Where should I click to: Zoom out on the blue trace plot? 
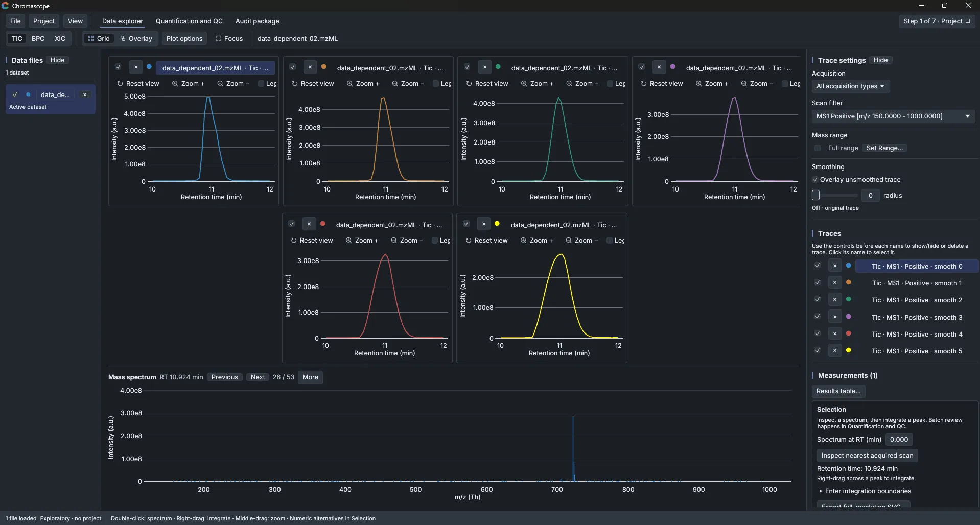coord(233,83)
